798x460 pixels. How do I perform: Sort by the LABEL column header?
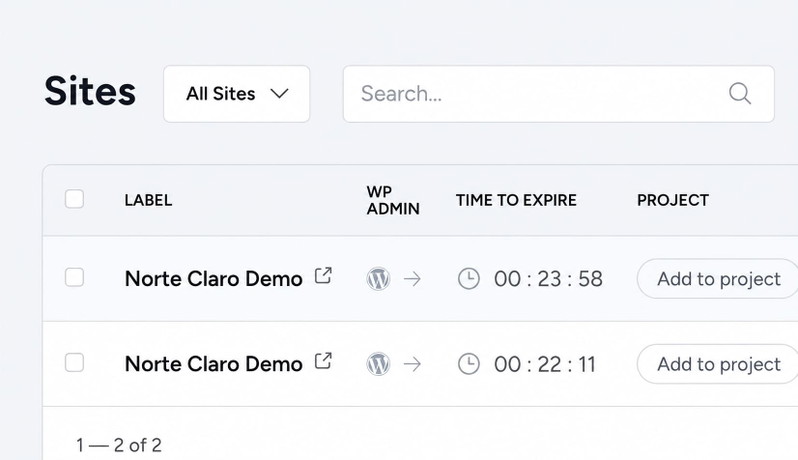coord(148,200)
